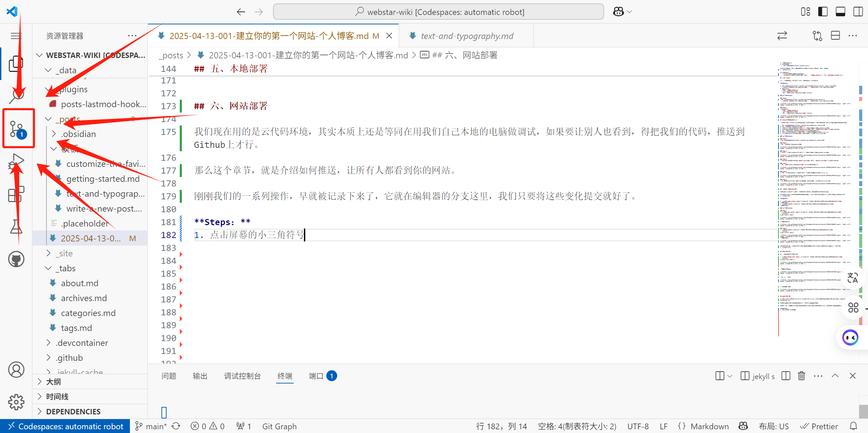Open the GitHub panel icon
The image size is (868, 433).
[x=16, y=259]
